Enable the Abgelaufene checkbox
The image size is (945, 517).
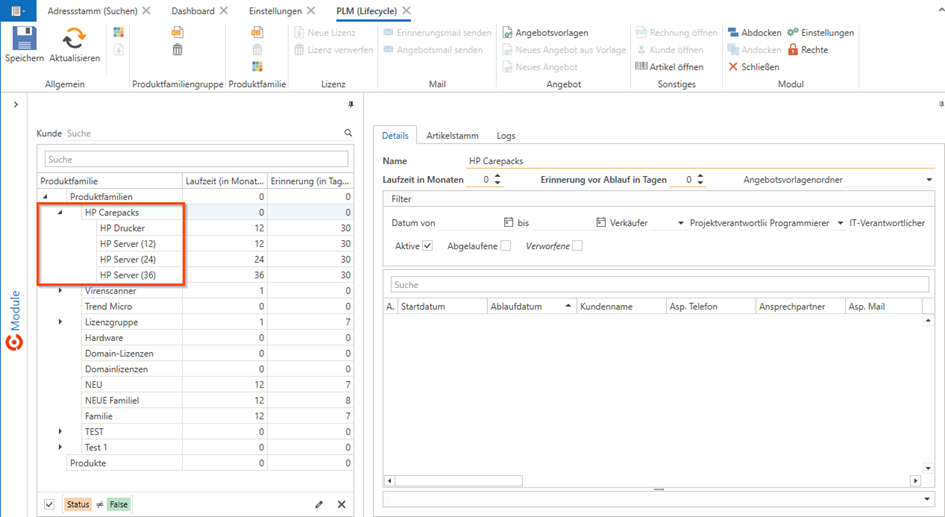[506, 246]
